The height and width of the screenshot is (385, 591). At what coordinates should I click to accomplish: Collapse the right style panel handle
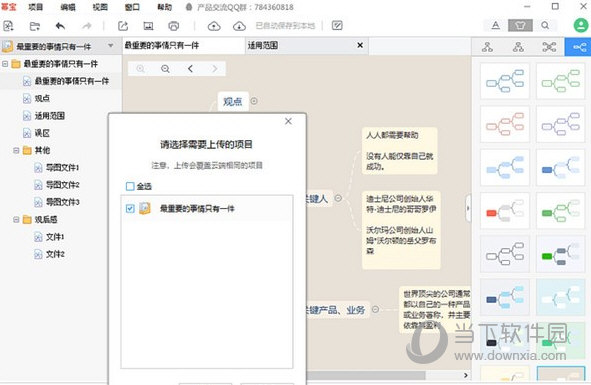468,208
